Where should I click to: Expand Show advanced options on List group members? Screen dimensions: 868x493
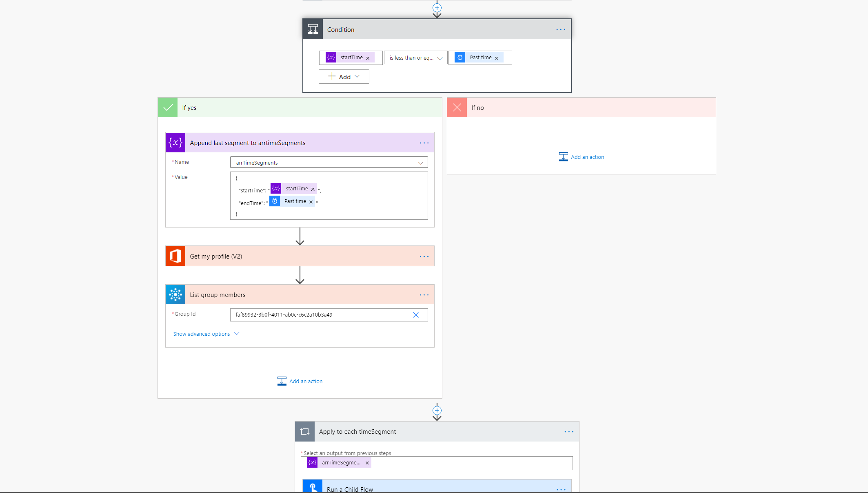(206, 334)
